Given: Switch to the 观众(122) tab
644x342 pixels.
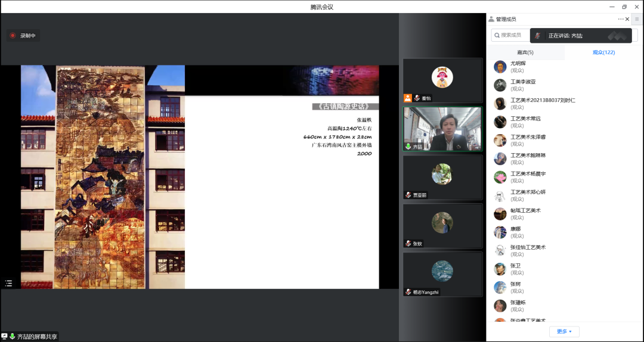Looking at the screenshot, I should [603, 52].
